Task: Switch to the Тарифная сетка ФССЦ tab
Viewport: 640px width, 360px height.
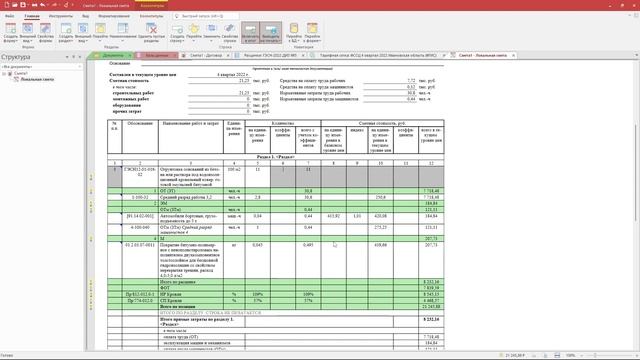Action: click(377, 55)
